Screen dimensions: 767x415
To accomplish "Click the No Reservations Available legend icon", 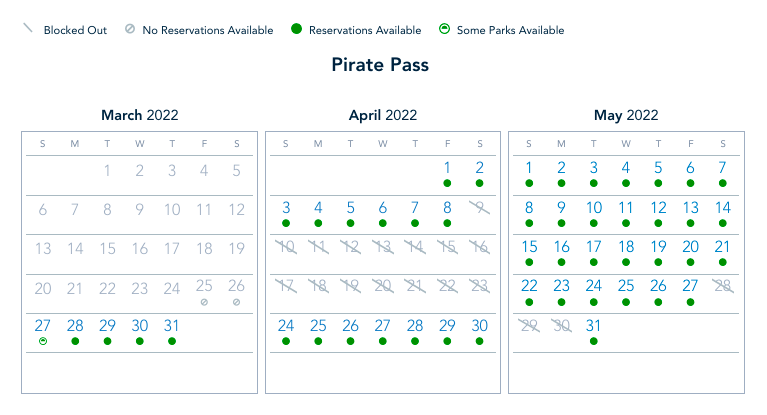I will tap(130, 30).
